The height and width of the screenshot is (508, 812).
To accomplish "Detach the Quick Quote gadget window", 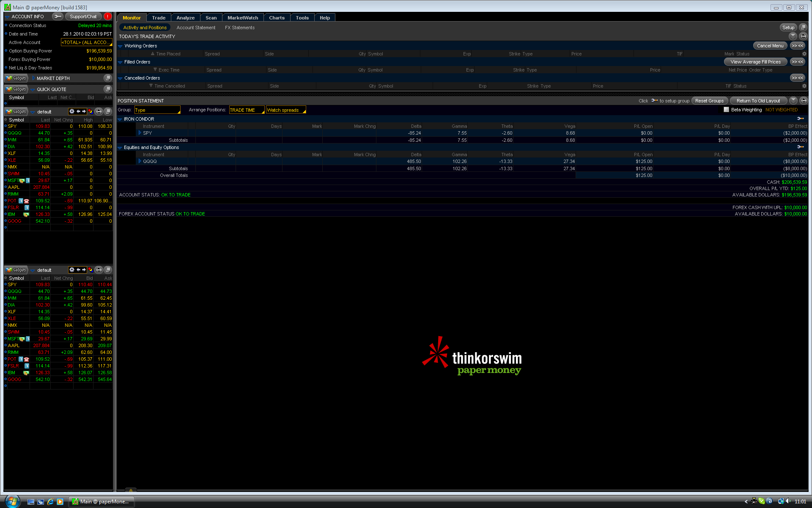I will [108, 89].
